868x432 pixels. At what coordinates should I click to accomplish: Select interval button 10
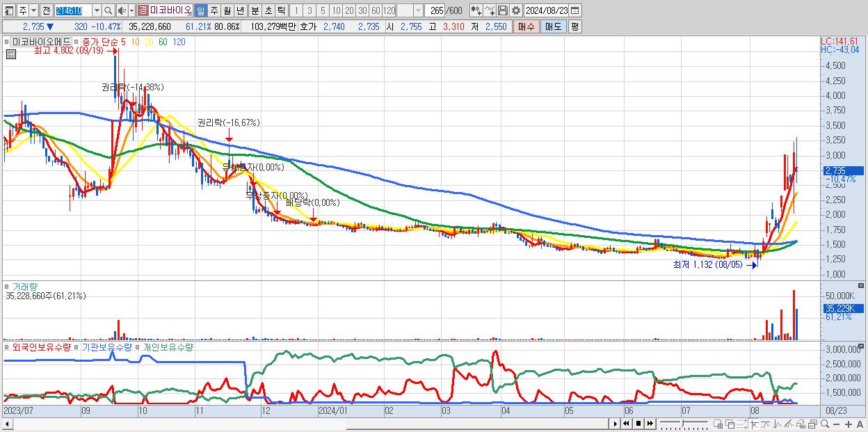pos(336,11)
